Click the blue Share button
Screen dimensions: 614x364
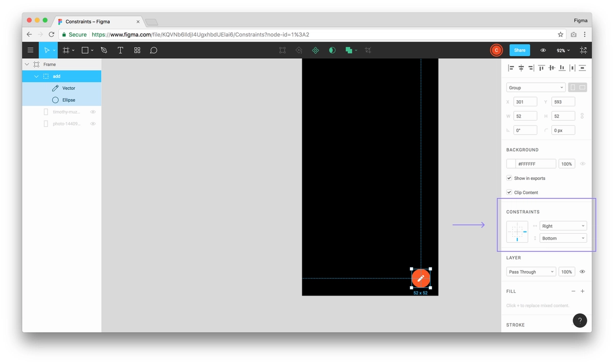[520, 50]
